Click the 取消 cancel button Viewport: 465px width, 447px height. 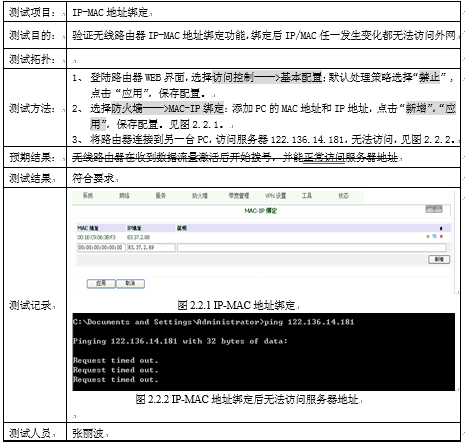[x=130, y=284]
